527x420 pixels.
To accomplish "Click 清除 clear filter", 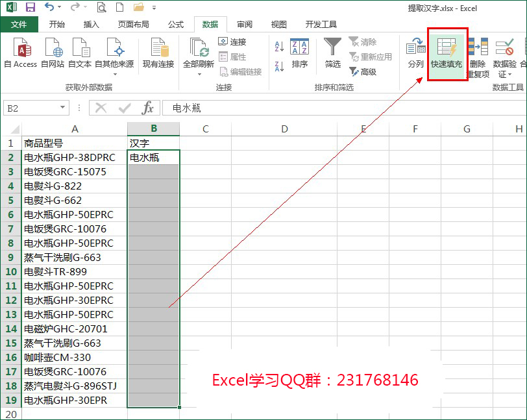I will pyautogui.click(x=363, y=42).
